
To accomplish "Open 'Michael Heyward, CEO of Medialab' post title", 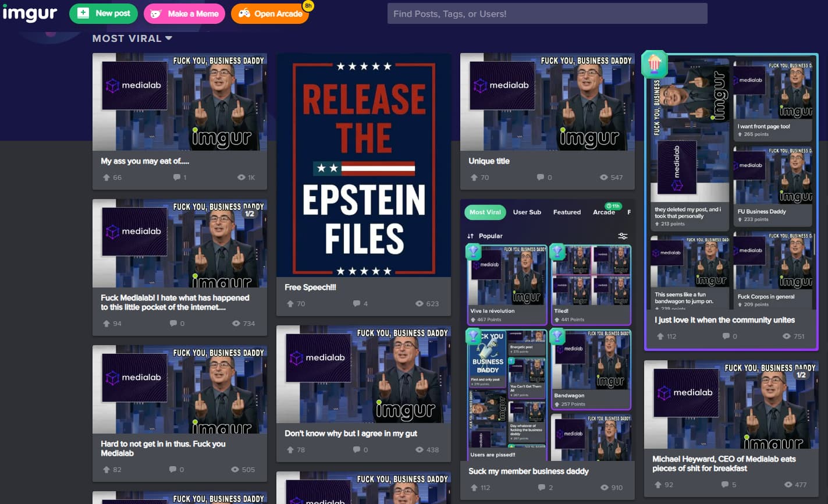I will pos(724,463).
